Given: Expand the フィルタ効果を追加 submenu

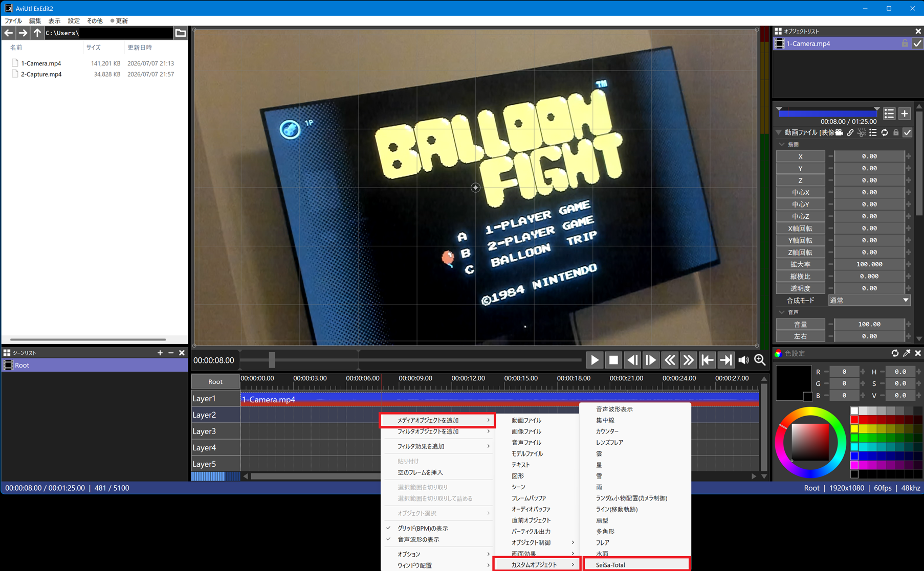Looking at the screenshot, I should 437,446.
